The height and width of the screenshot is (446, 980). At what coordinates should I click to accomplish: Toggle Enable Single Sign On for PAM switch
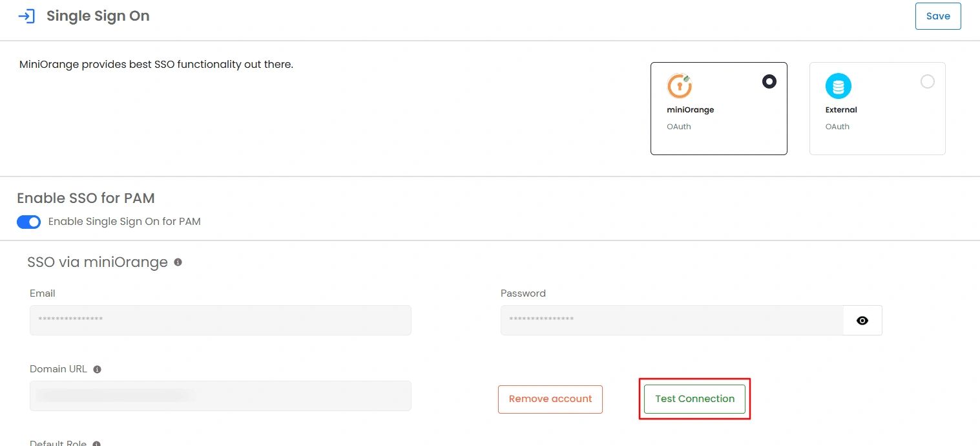click(x=29, y=222)
